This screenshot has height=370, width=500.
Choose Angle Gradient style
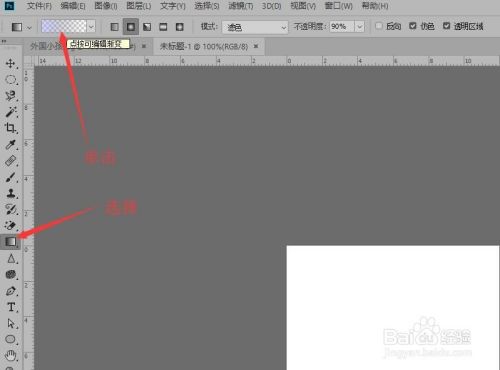click(x=147, y=27)
